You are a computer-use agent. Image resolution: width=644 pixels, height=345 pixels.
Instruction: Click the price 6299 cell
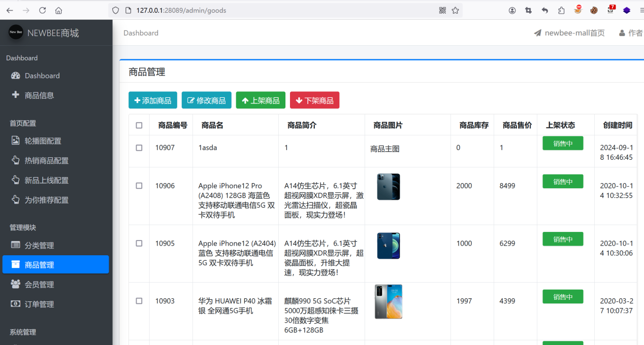tap(507, 244)
